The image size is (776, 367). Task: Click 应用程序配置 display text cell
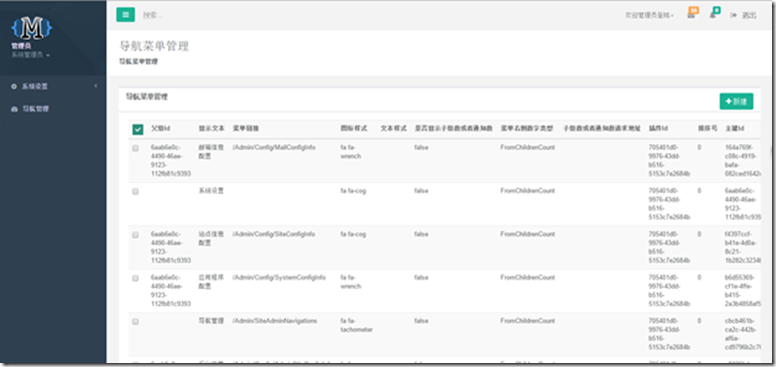[x=211, y=282]
